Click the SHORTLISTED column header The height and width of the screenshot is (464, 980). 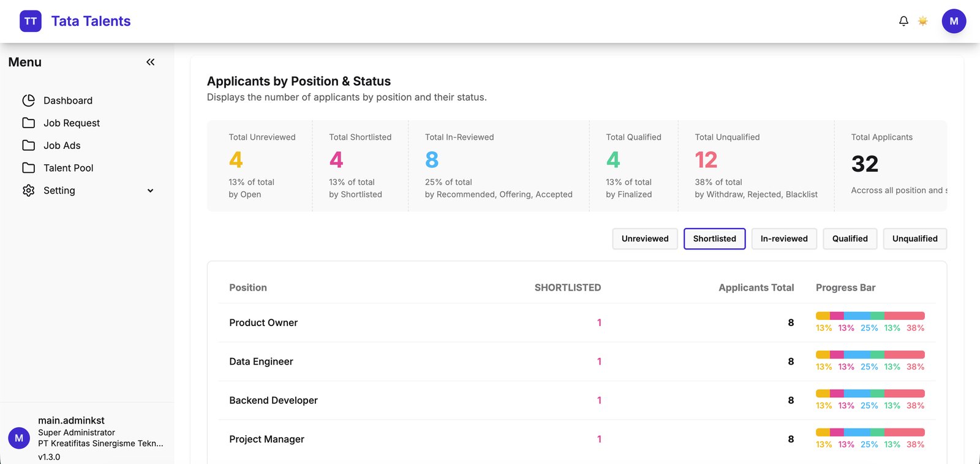[568, 287]
